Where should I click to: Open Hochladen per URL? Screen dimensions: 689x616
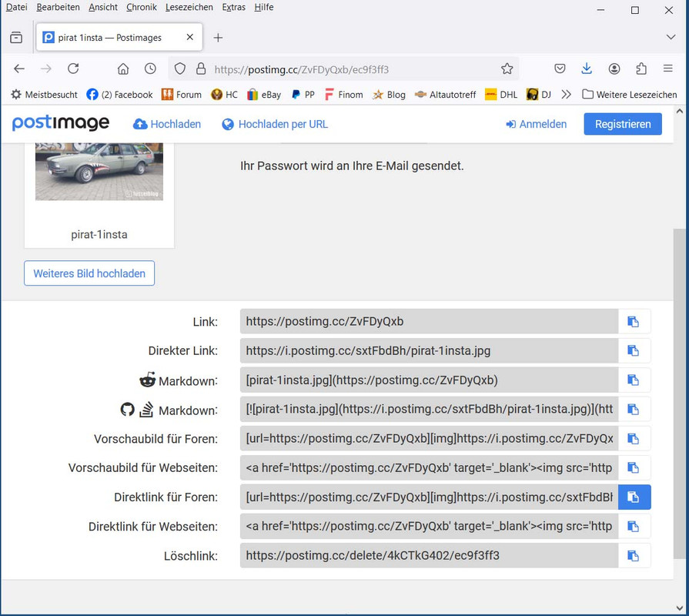275,124
